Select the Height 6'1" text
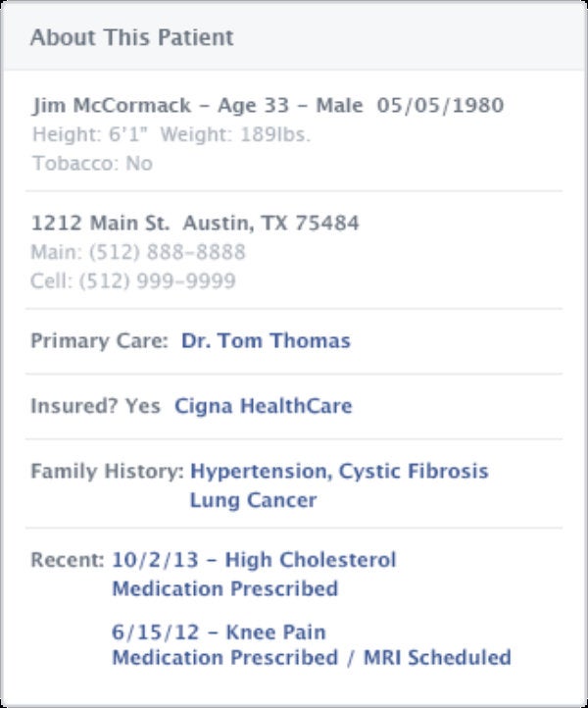This screenshot has width=588, height=708. tap(90, 134)
